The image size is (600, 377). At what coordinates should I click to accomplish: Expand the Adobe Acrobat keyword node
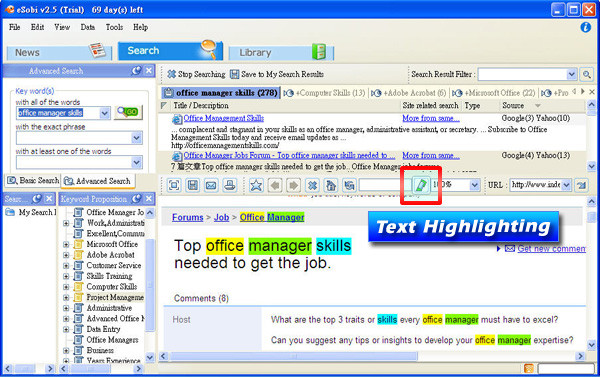click(x=66, y=255)
